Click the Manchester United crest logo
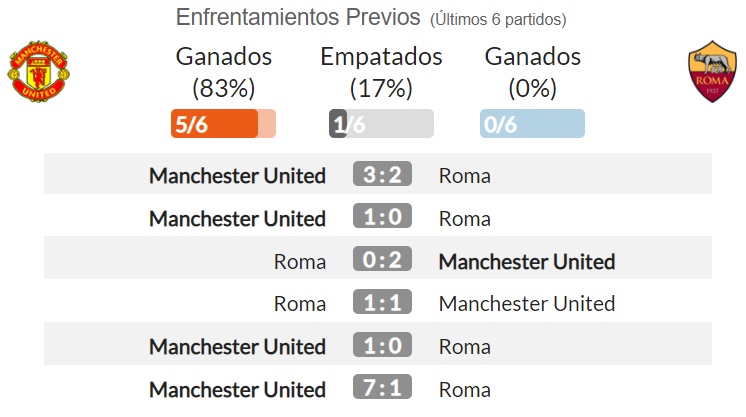Screen dimensions: 746x417 click(x=39, y=71)
